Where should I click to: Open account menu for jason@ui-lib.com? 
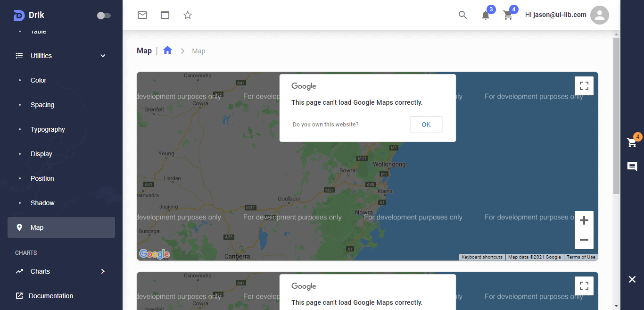coord(556,15)
